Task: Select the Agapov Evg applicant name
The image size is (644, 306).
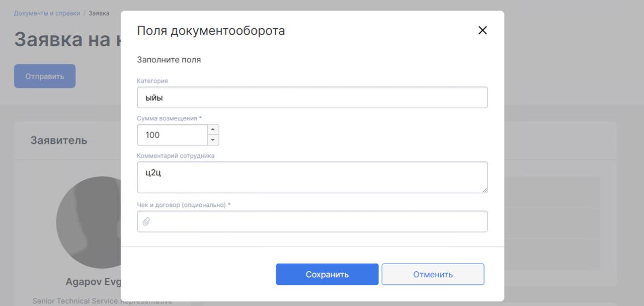Action: (94, 282)
